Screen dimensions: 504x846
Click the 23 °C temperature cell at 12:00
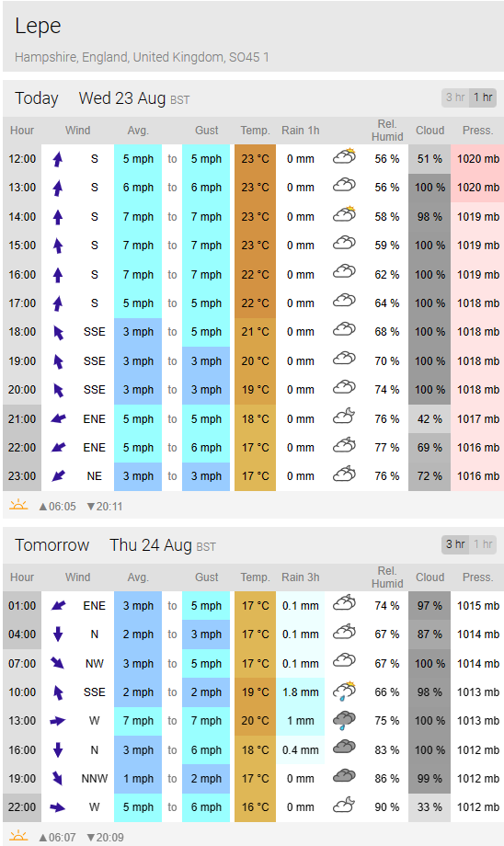[256, 158]
